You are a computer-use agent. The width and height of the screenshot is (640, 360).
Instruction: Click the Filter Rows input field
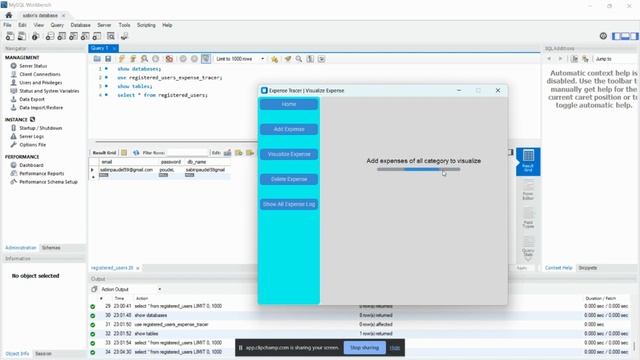188,153
